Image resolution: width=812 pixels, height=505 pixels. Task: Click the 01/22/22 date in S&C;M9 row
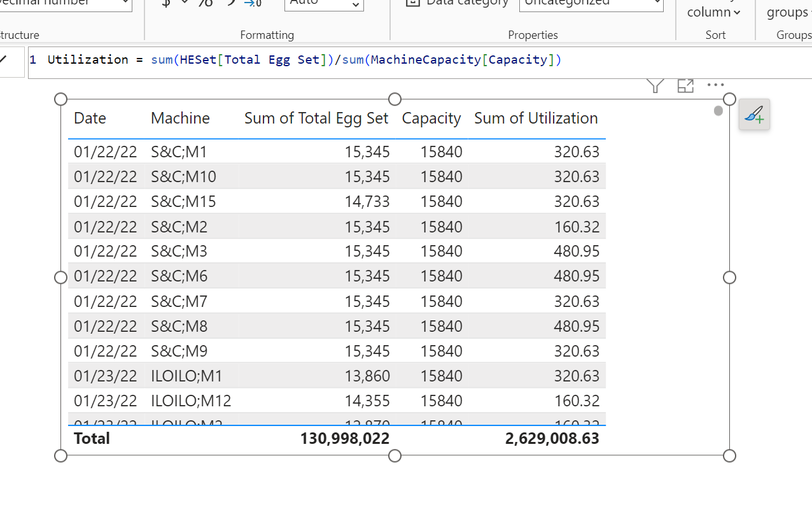tap(106, 351)
